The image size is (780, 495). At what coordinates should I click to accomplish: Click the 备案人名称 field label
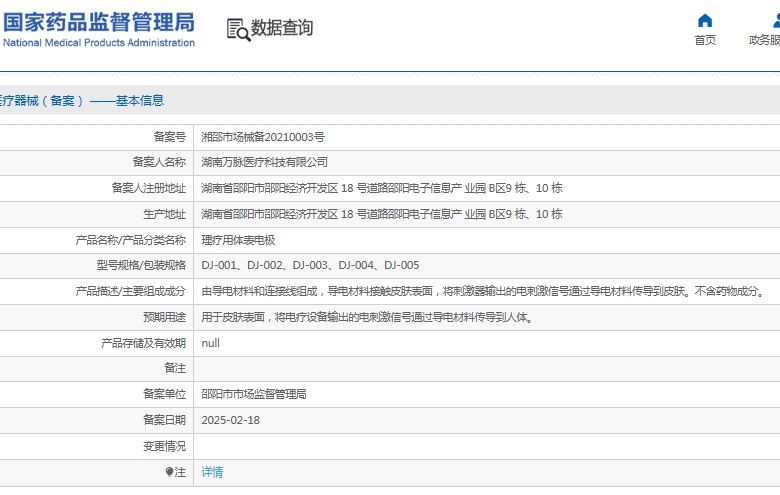click(159, 162)
